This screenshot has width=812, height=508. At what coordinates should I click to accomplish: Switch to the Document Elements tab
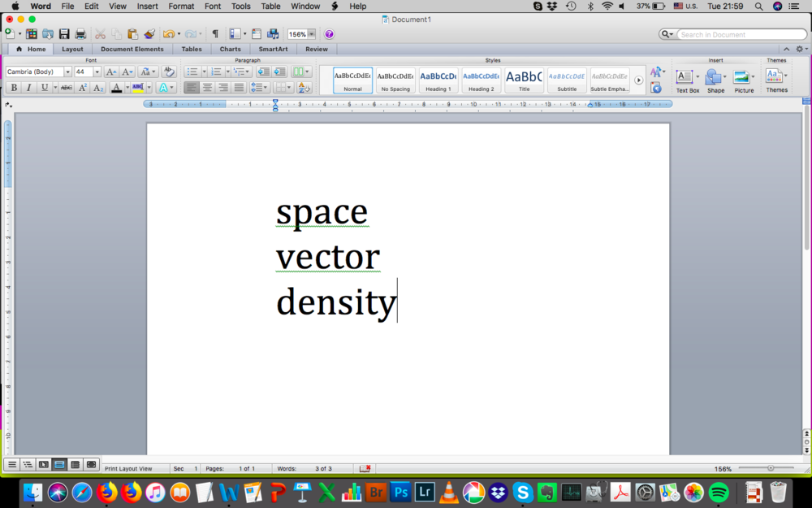pyautogui.click(x=132, y=49)
